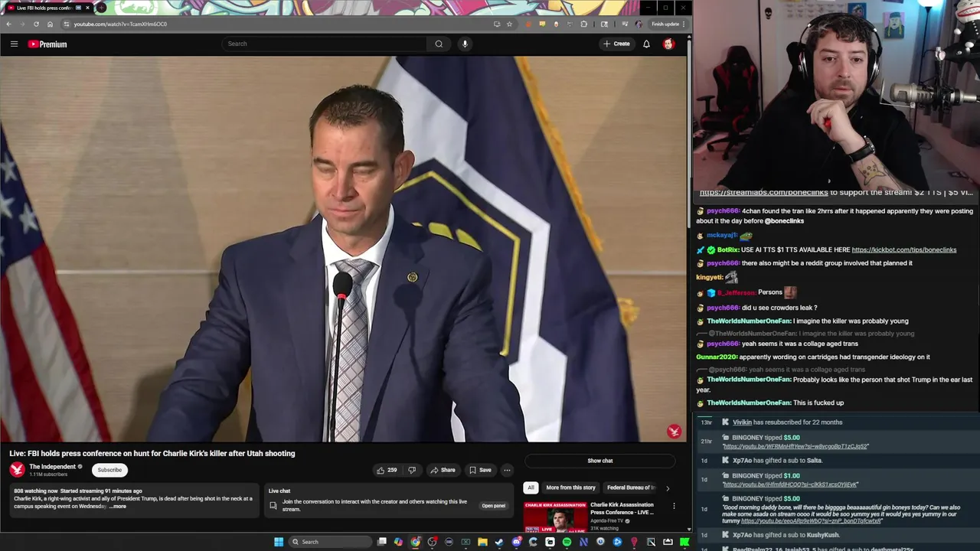Save the video to playlist
980x551 pixels.
480,470
